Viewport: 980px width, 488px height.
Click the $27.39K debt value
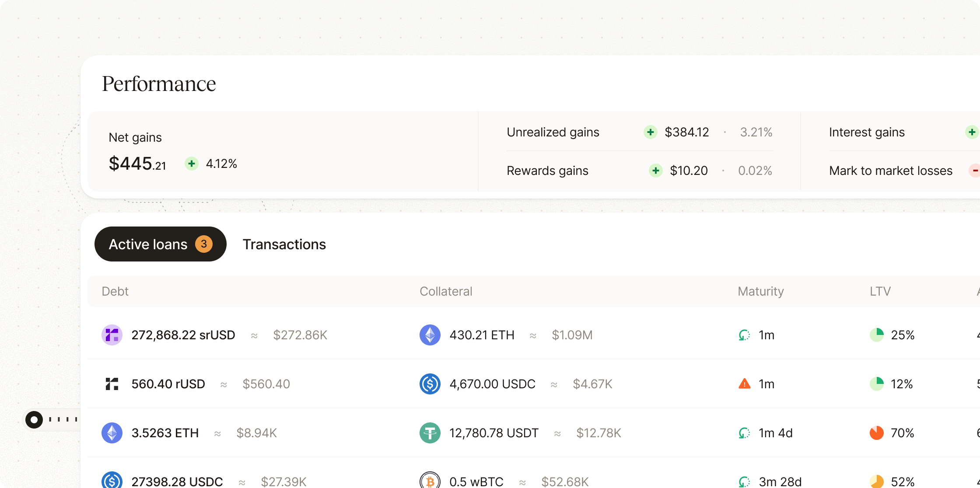283,482
